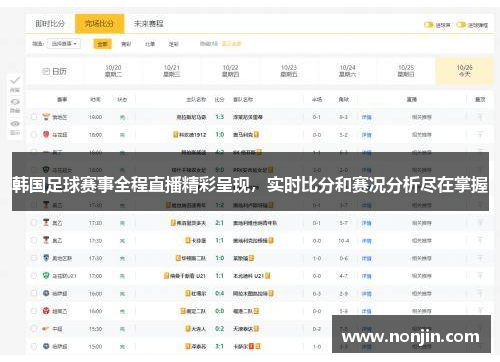Image resolution: width=500 pixels, height=362 pixels.
Task: Open 详情 link for the 0:4 match
Action: click(x=366, y=294)
